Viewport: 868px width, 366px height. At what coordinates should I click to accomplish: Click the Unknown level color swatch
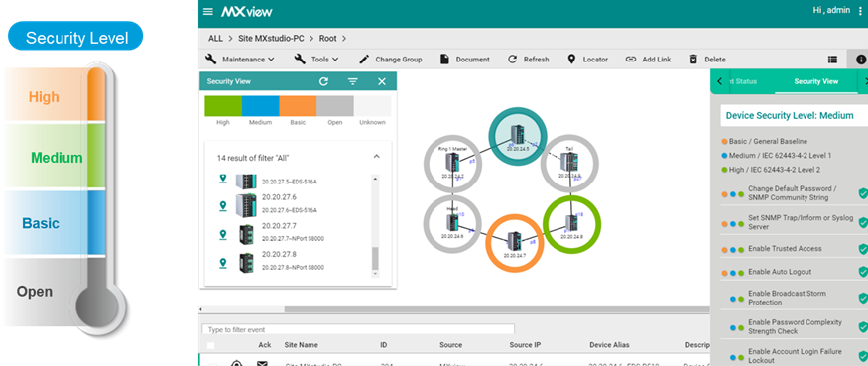[372, 106]
